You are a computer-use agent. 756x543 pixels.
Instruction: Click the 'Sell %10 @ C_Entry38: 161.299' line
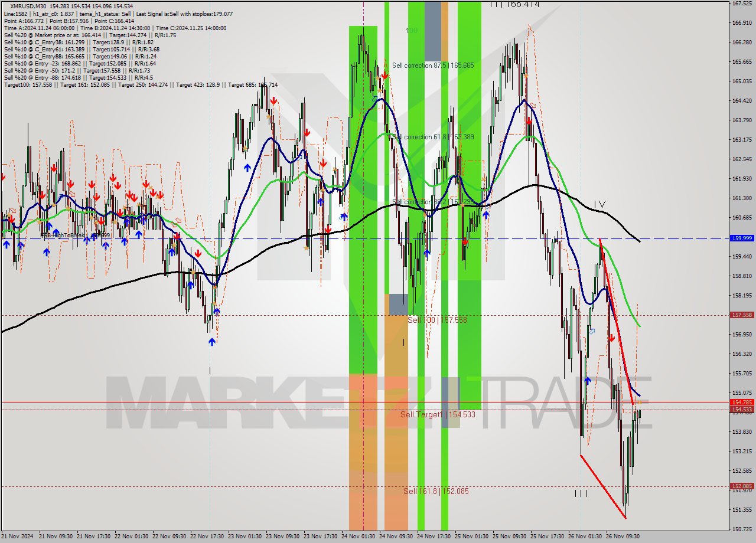[x=79, y=42]
